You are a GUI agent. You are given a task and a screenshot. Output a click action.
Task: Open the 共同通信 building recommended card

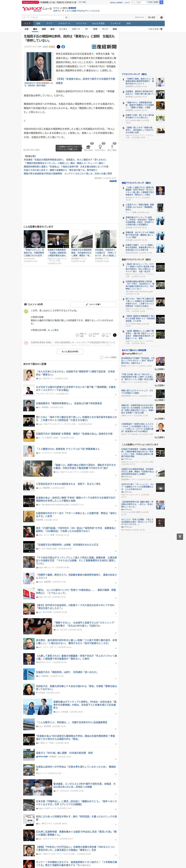click(106, 239)
